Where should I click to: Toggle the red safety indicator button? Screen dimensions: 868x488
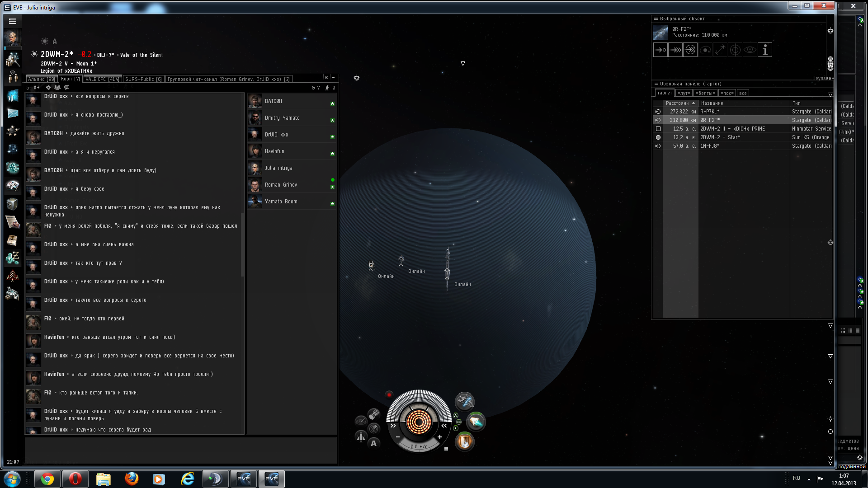click(389, 394)
